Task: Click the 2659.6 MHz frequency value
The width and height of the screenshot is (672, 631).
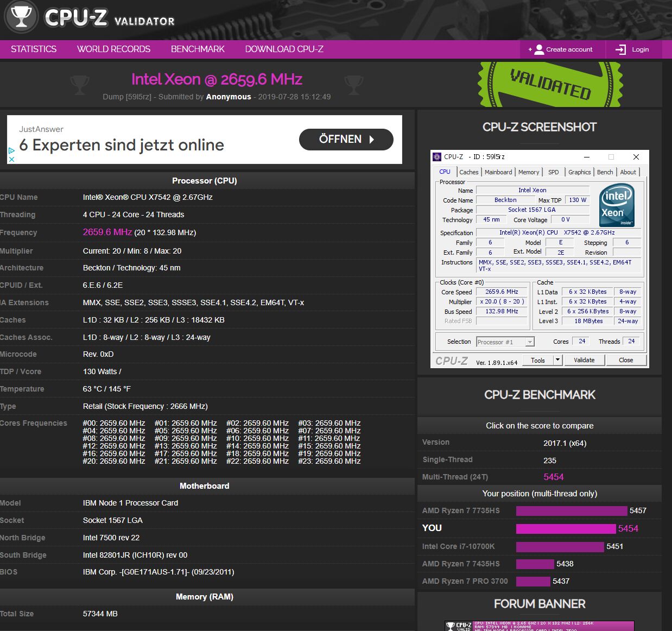Action: tap(107, 232)
